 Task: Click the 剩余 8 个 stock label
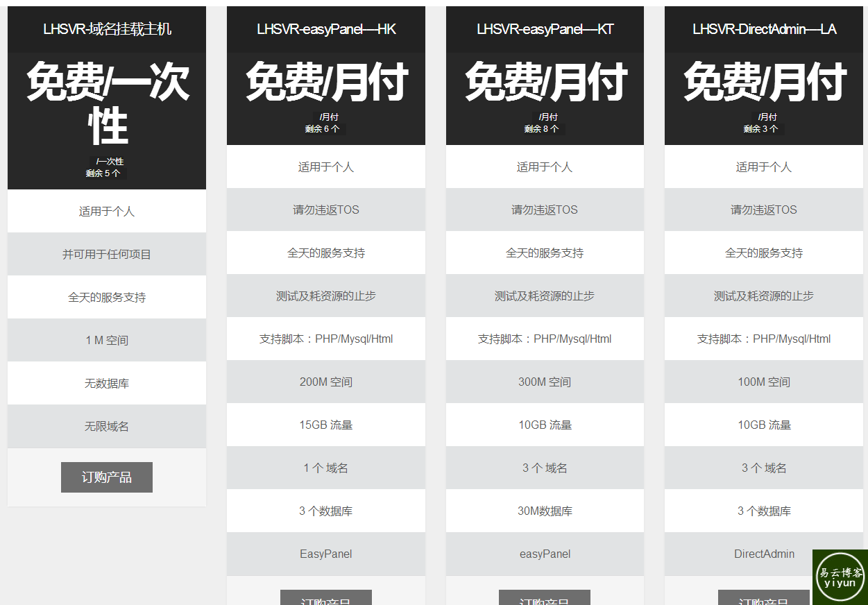click(541, 129)
